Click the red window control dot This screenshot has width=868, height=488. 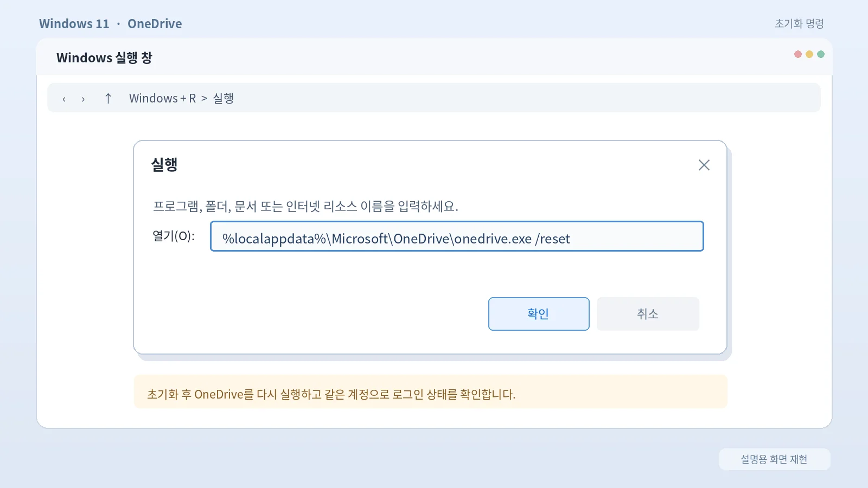(798, 54)
